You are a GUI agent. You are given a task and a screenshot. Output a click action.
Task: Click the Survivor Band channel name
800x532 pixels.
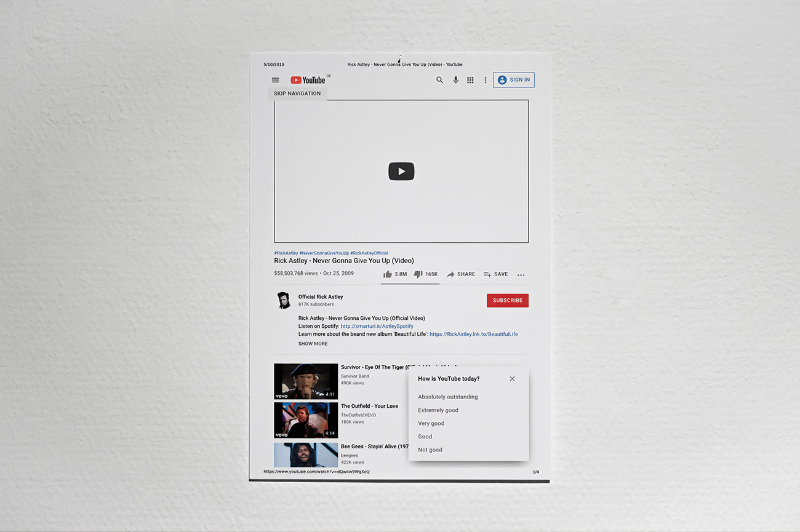[x=355, y=376]
